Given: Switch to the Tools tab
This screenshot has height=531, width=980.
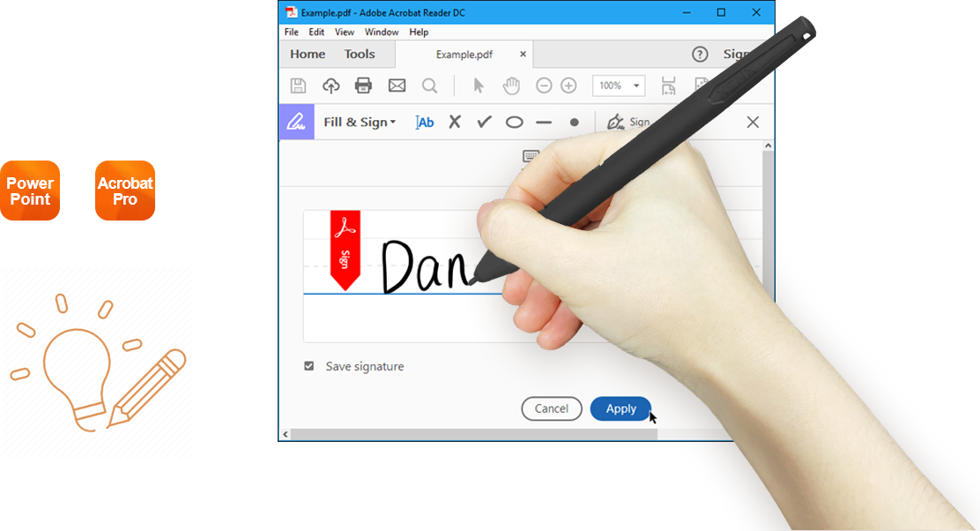Looking at the screenshot, I should point(360,54).
